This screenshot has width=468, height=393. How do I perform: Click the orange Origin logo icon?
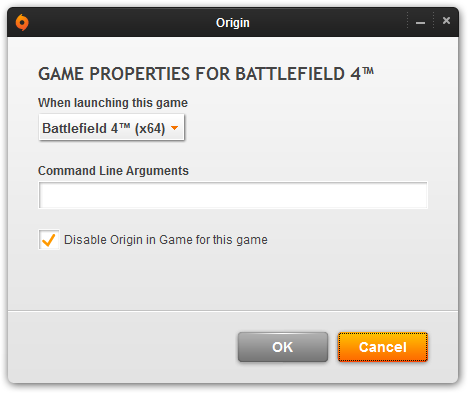point(22,22)
